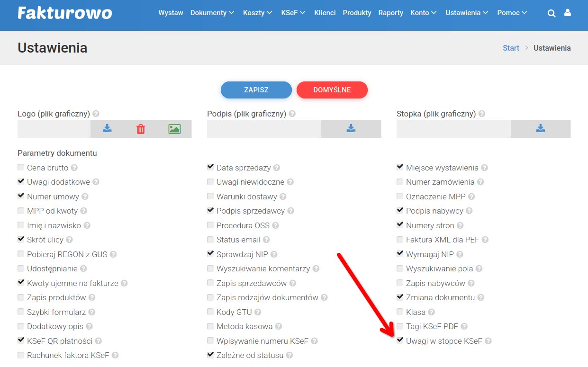The height and width of the screenshot is (367, 588).
Task: Restore defaults with the DOMYŚLNE button
Action: coord(332,90)
